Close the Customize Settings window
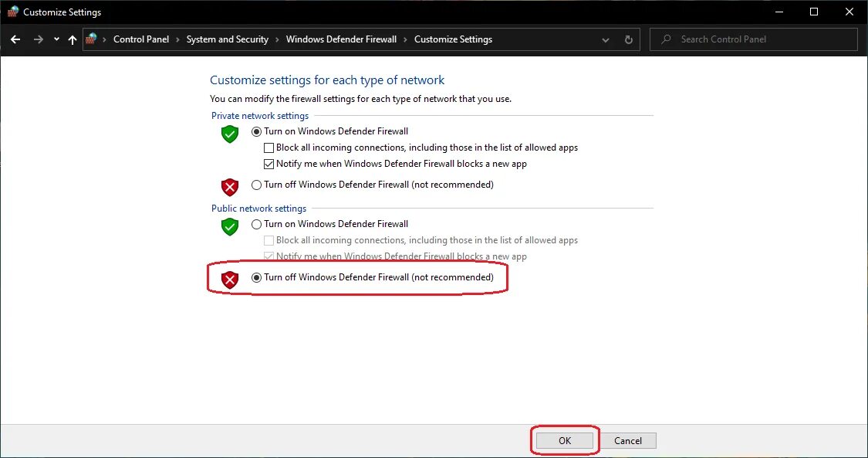868x458 pixels. pyautogui.click(x=849, y=12)
